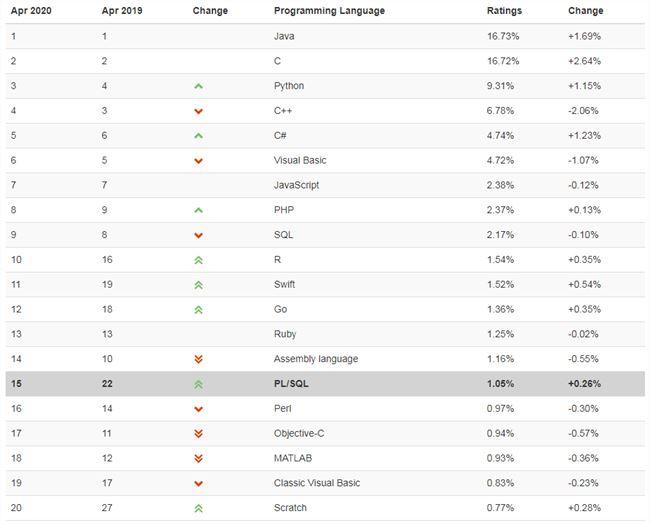Click the red down arrow for Perl
The height and width of the screenshot is (524, 650).
[x=198, y=409]
